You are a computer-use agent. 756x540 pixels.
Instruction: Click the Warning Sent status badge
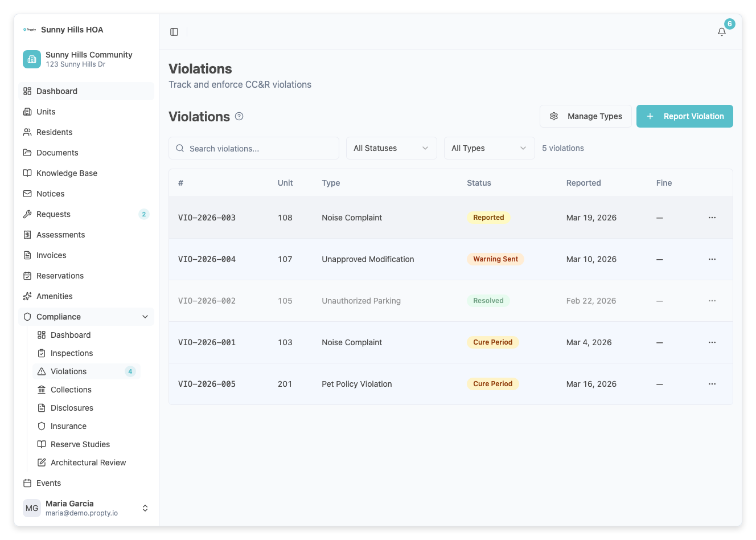coord(495,259)
